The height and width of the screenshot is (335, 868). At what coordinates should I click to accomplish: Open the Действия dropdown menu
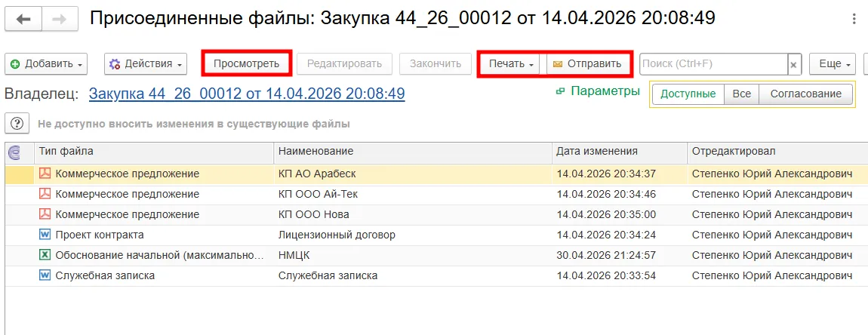pos(146,63)
